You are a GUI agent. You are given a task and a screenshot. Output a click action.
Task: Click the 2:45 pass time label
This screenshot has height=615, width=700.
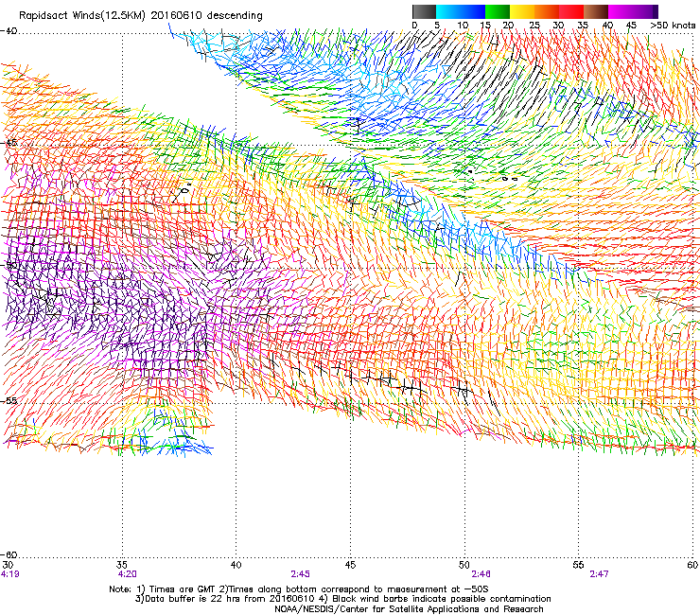tap(300, 574)
